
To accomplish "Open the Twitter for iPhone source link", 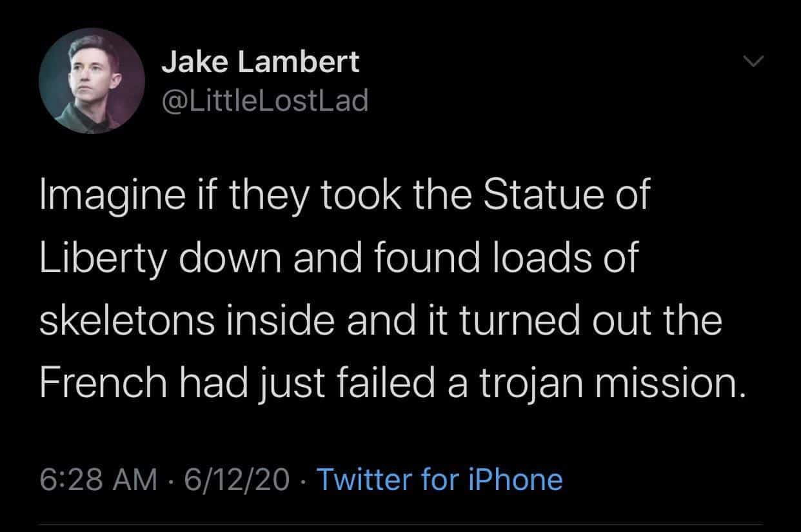I will 440,480.
